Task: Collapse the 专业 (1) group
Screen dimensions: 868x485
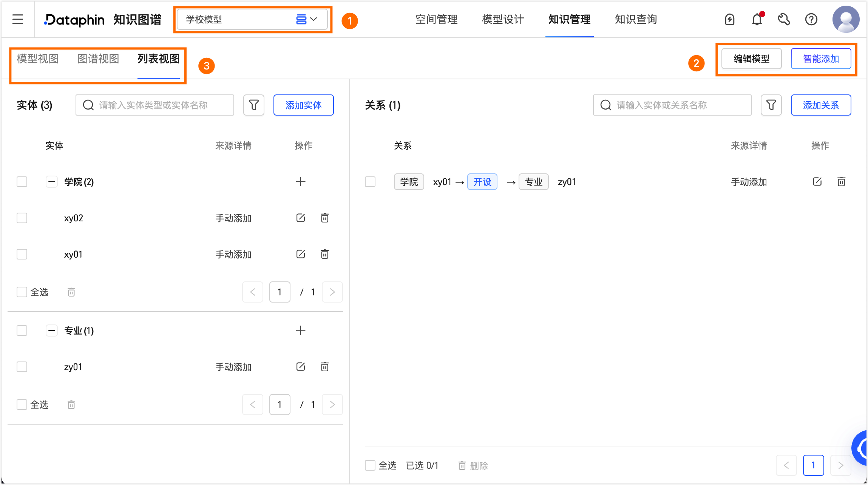Action: [x=52, y=331]
